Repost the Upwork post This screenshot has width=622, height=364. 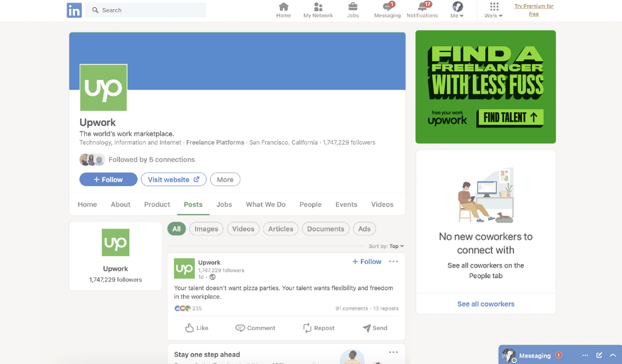[x=318, y=328]
